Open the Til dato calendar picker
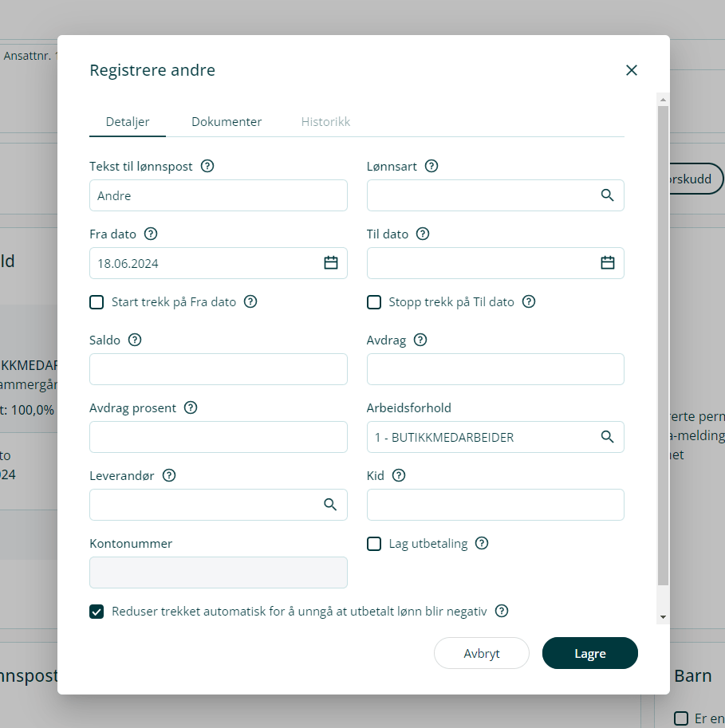725x728 pixels. [608, 263]
